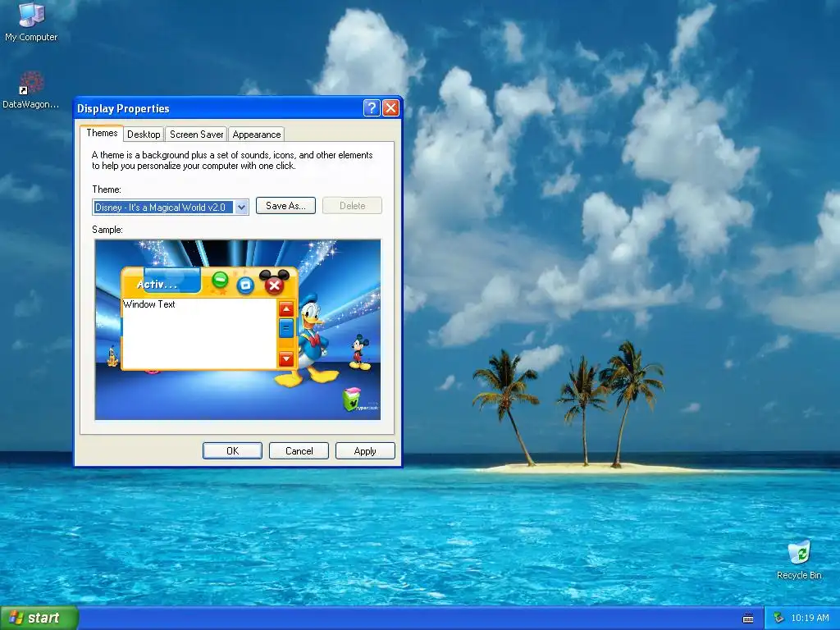Click the sample scrollbar down arrow
This screenshot has height=630, width=840.
click(286, 358)
